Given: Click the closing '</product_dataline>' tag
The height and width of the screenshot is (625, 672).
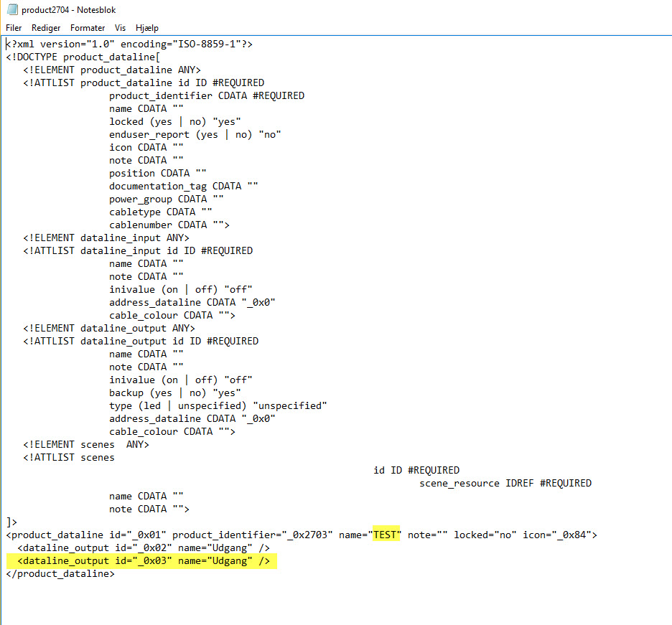Looking at the screenshot, I should [x=60, y=573].
